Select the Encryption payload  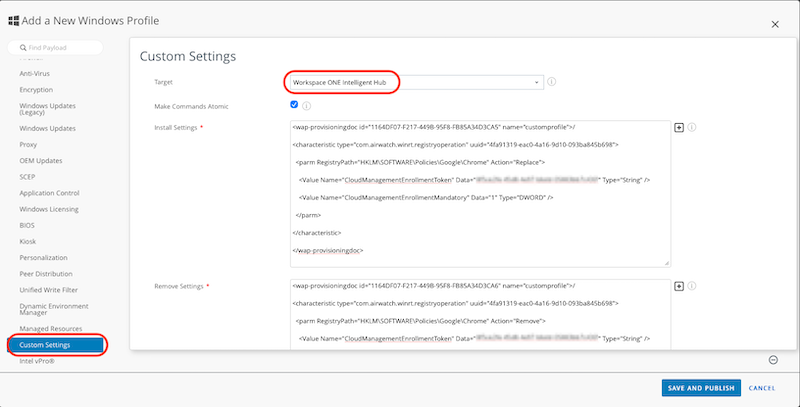[x=36, y=89]
